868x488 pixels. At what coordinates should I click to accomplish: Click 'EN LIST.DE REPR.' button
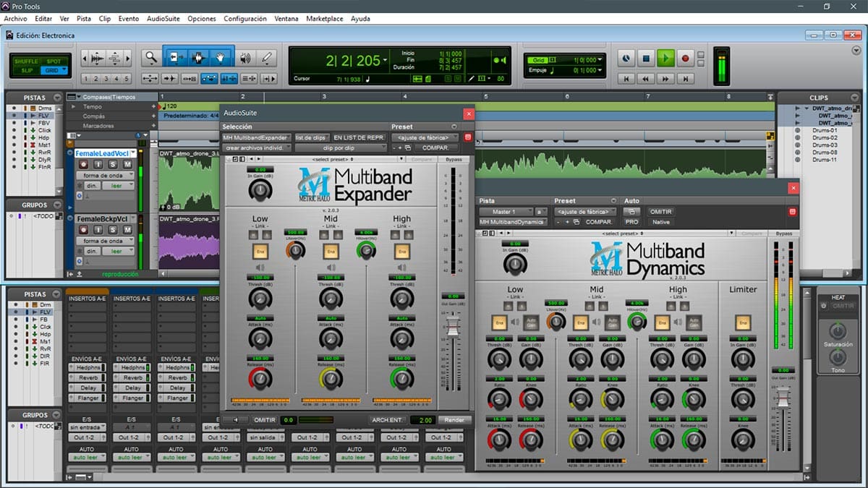(359, 137)
